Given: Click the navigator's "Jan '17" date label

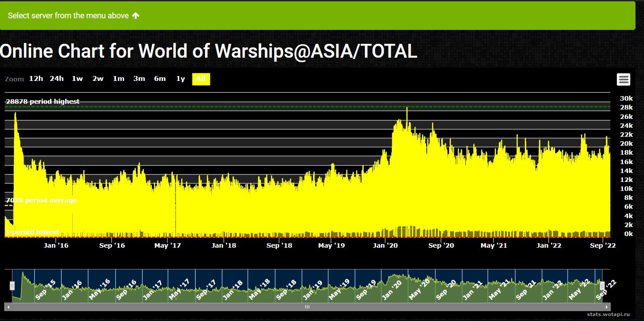Looking at the screenshot, I should pos(153,290).
